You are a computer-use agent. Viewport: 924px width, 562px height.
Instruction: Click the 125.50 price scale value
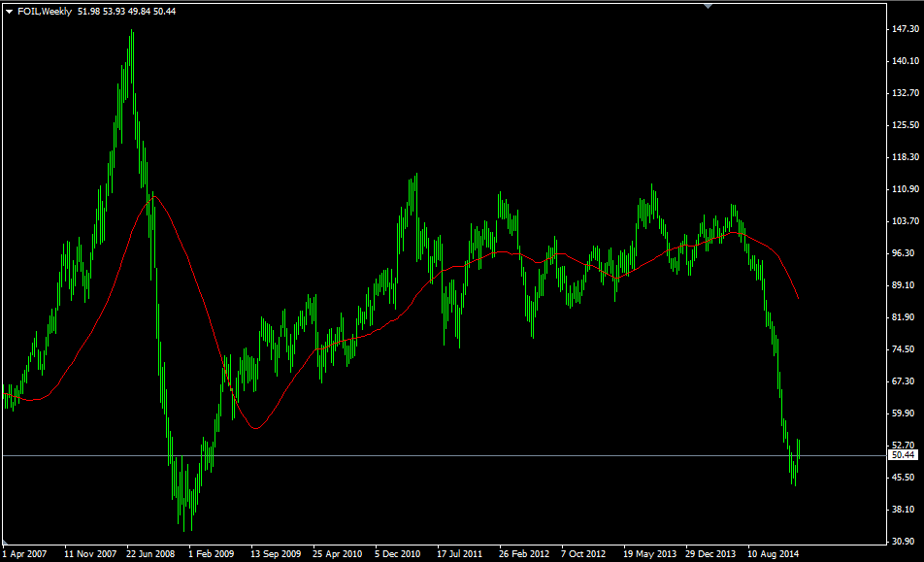click(x=906, y=125)
